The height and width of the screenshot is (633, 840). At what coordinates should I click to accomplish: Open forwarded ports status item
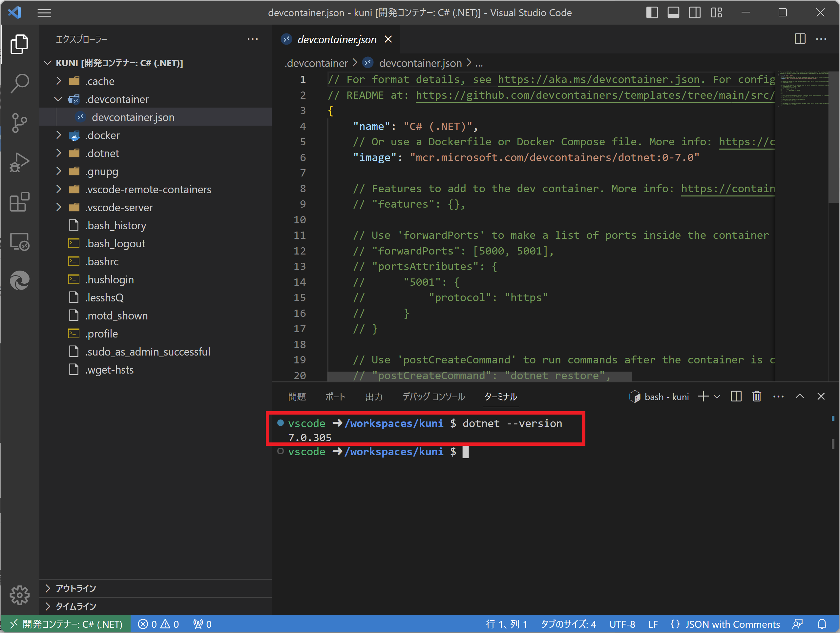click(x=202, y=624)
